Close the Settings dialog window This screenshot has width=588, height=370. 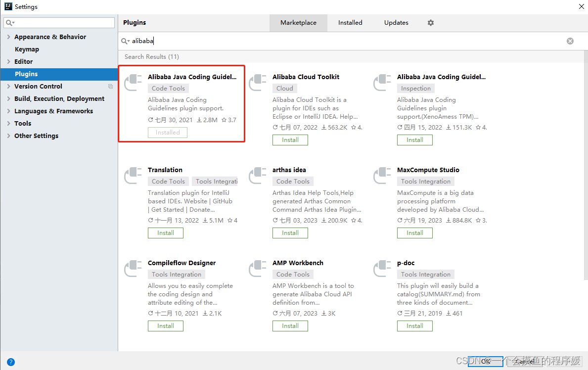tap(581, 6)
